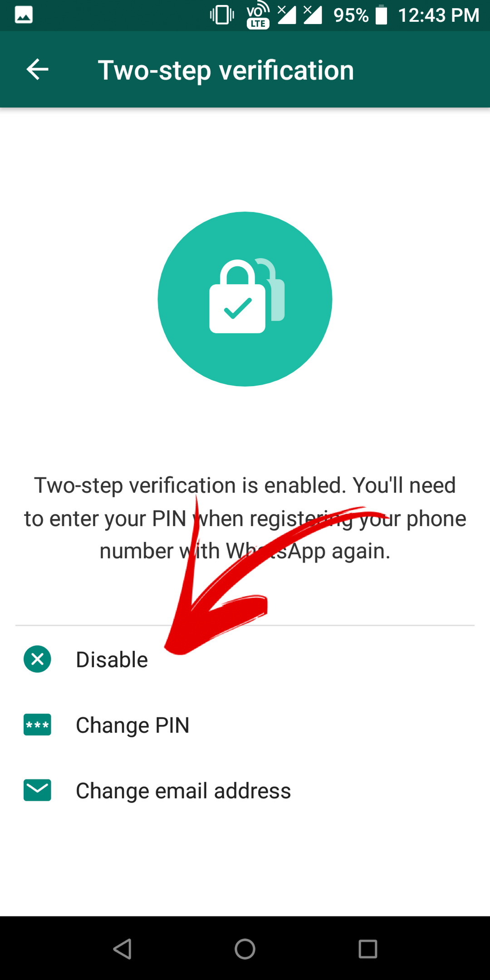Tap the Two-step verification title
This screenshot has height=980, width=490.
click(226, 70)
